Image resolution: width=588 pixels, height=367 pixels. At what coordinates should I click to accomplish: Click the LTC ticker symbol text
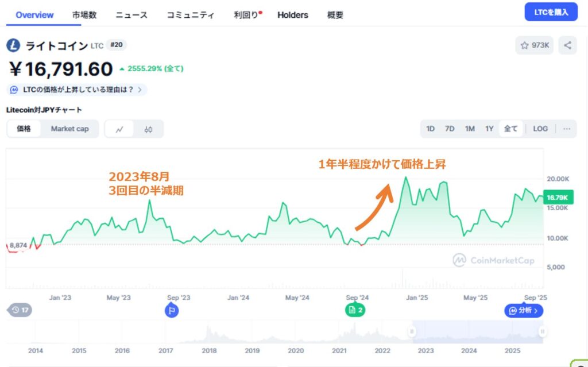pos(96,46)
